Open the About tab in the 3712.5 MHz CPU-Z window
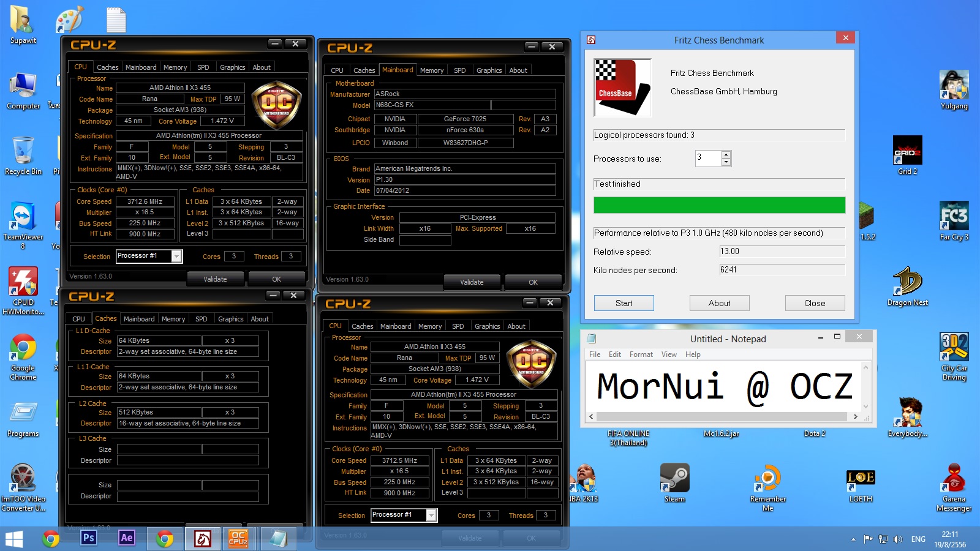This screenshot has height=551, width=980. click(x=516, y=326)
